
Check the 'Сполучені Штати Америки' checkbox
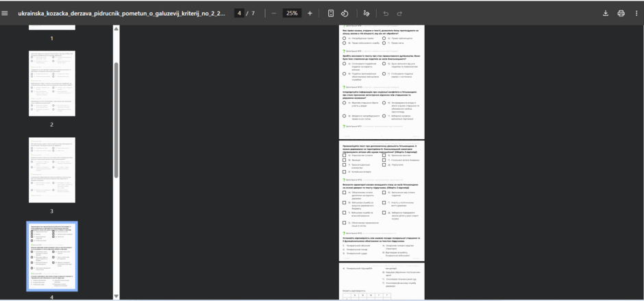click(x=384, y=160)
